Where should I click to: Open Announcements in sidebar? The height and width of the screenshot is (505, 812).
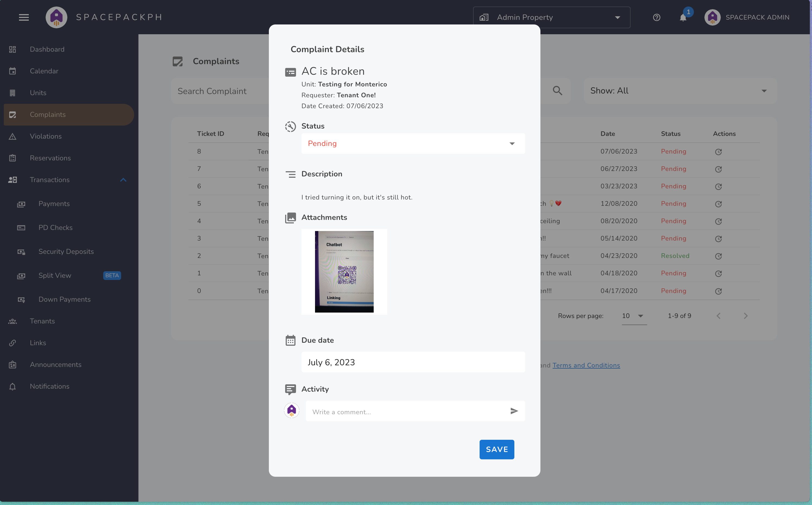pyautogui.click(x=69, y=365)
